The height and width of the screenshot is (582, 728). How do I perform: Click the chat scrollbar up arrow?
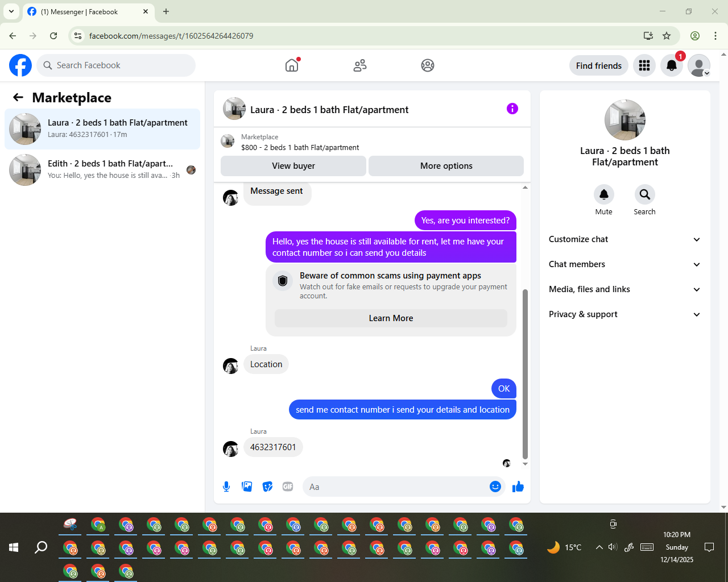coord(525,187)
